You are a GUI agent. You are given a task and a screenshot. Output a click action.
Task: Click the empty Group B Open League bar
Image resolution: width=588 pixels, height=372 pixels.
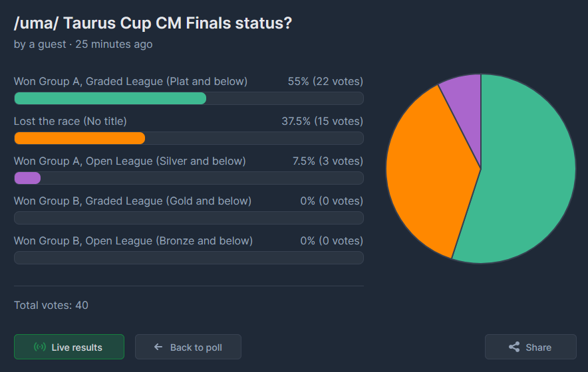[189, 258]
